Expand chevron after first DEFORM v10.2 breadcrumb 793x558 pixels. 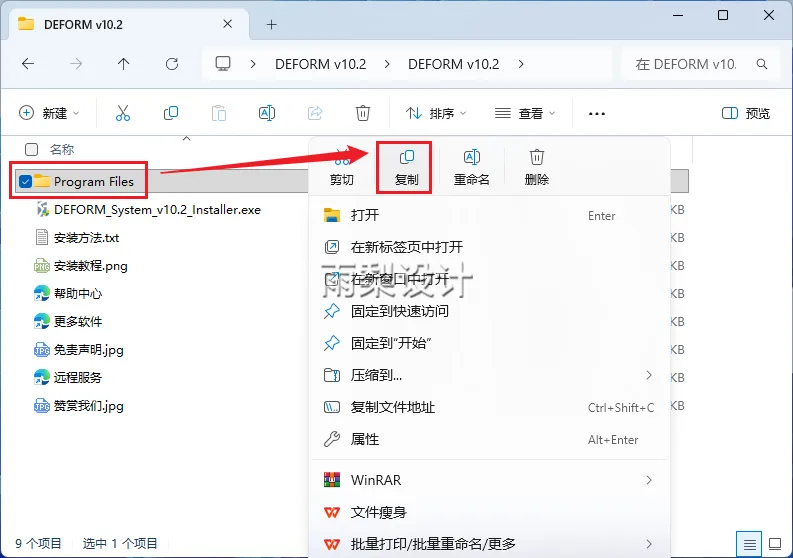pos(387,64)
